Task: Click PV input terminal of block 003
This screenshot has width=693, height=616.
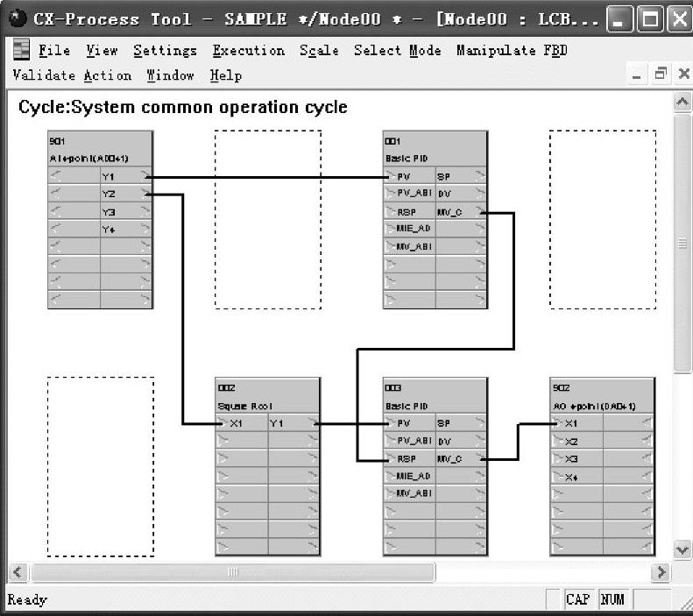Action: click(x=409, y=423)
